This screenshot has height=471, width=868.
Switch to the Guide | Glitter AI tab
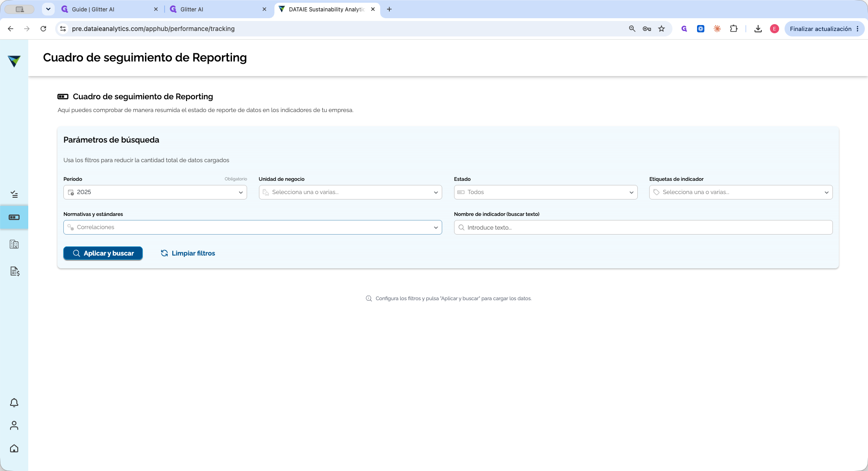(109, 9)
